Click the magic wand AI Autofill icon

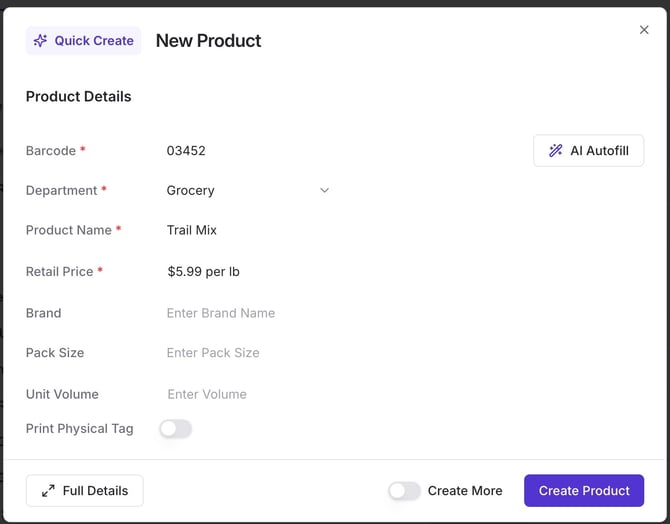tap(555, 151)
